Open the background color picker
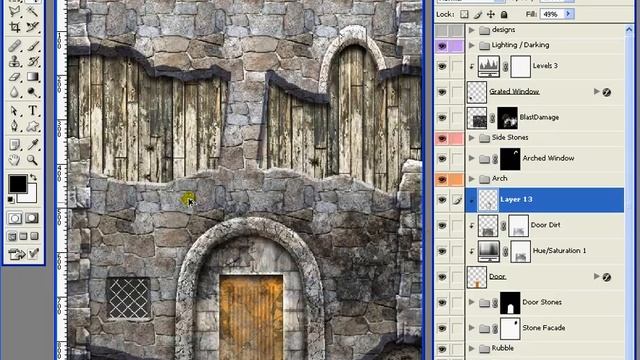Screen dimensions: 640x360 [32, 196]
